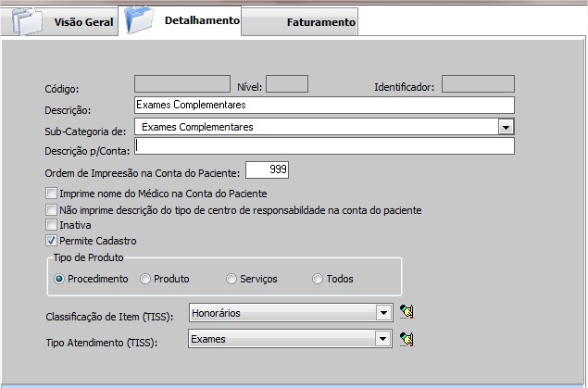Screen dimensions: 588x388
Task: Pick the Todos radio button
Action: pyautogui.click(x=318, y=279)
